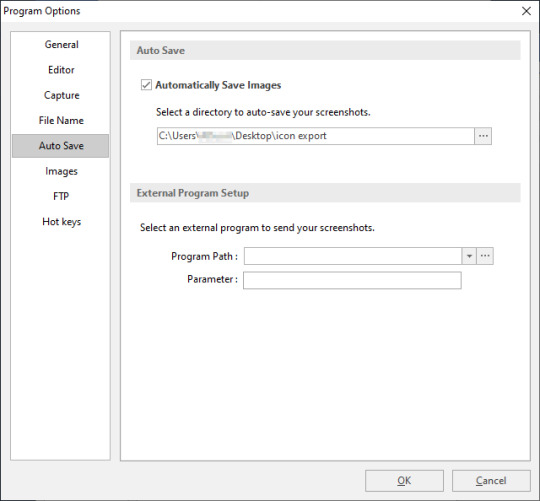
Task: Click browse button for auto-save directory
Action: (x=483, y=136)
